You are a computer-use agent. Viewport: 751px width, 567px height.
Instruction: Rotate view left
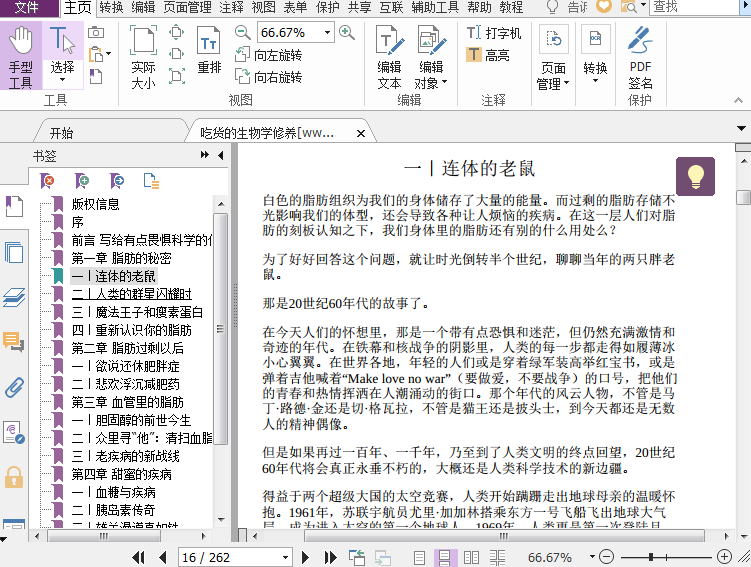[x=269, y=55]
